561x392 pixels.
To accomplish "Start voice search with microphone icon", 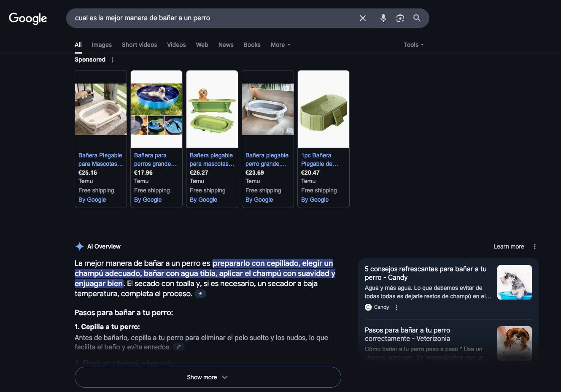I will point(383,18).
